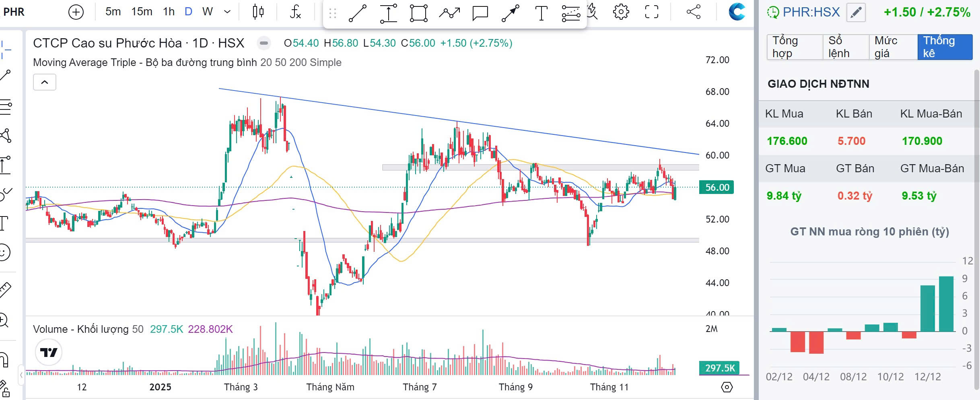The height and width of the screenshot is (400, 980).
Task: Select the trend line tool in floating toolbar
Action: [x=357, y=13]
